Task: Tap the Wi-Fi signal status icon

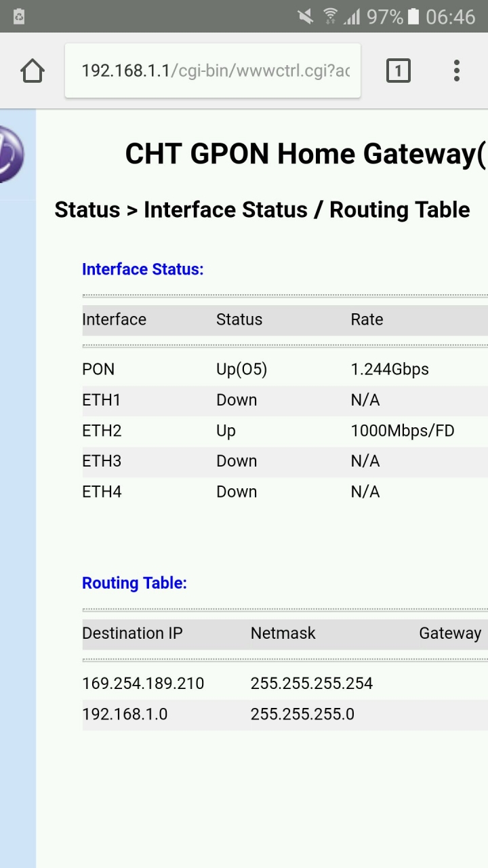Action: [330, 16]
